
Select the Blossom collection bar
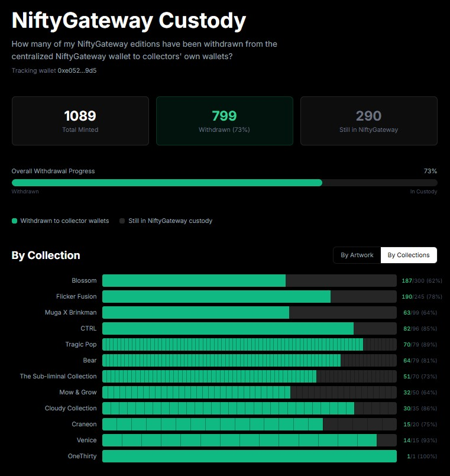(250, 280)
